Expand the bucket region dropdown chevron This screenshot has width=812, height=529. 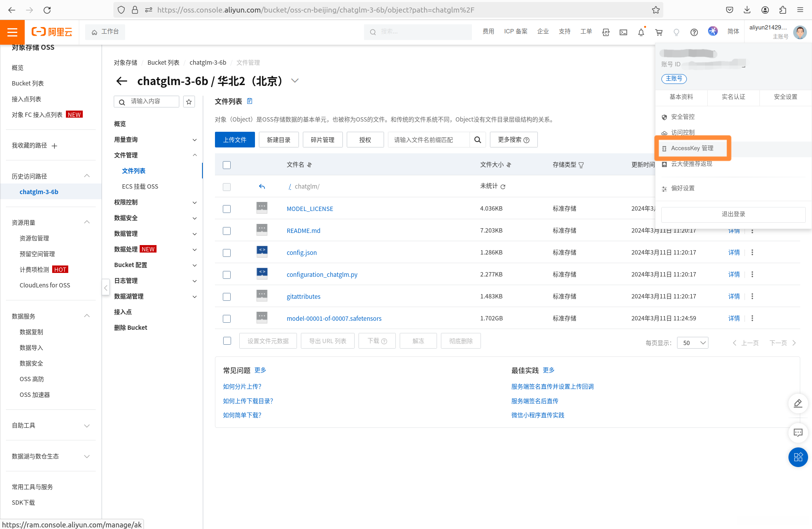tap(295, 81)
